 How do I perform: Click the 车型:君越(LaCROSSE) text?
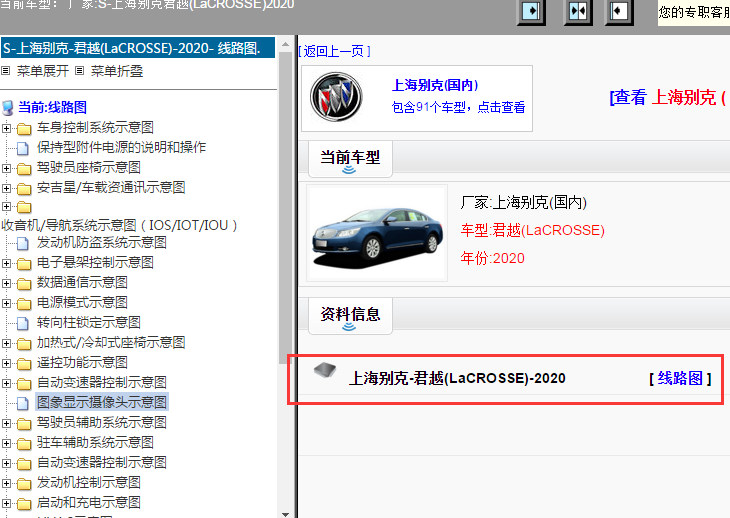(x=533, y=230)
